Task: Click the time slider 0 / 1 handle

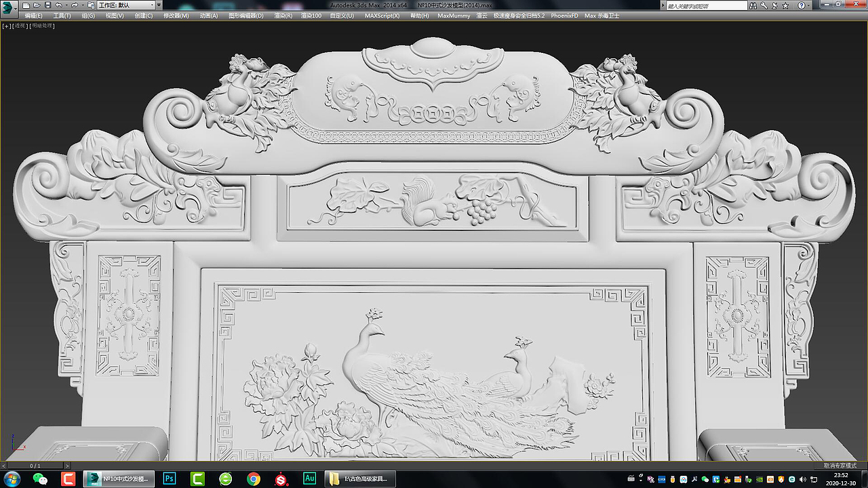Action: [x=35, y=466]
